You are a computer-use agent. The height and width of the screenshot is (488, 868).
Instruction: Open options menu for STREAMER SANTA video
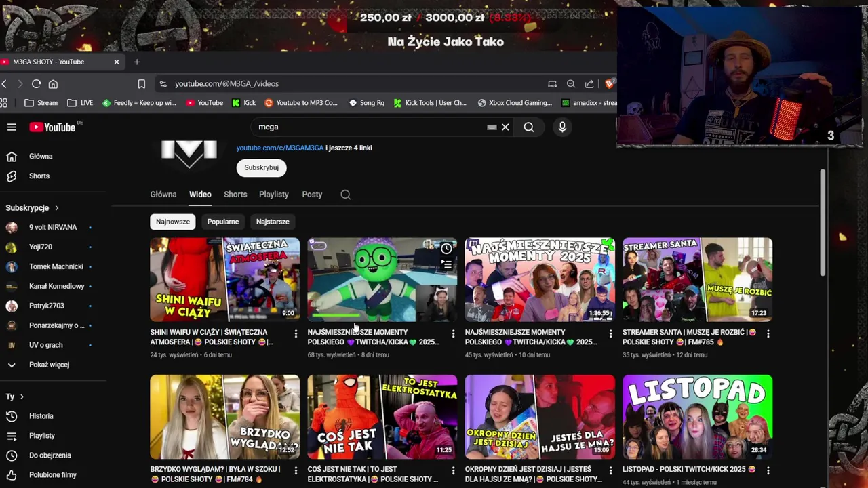[768, 333]
